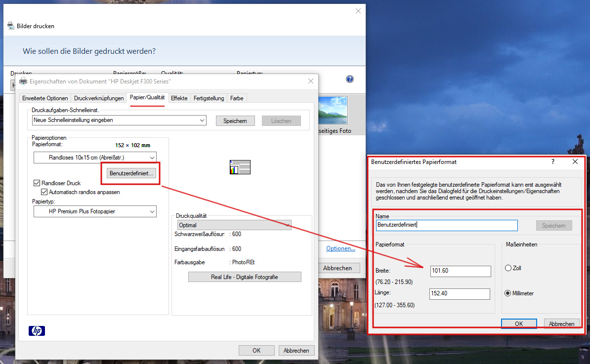Screen dimensions: 590x364
Task: Click Real Life - Digitale Fotografie button
Action: 245,277
